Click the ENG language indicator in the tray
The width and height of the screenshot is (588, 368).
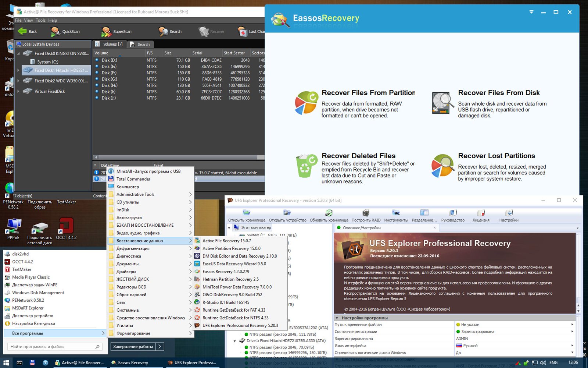(553, 362)
